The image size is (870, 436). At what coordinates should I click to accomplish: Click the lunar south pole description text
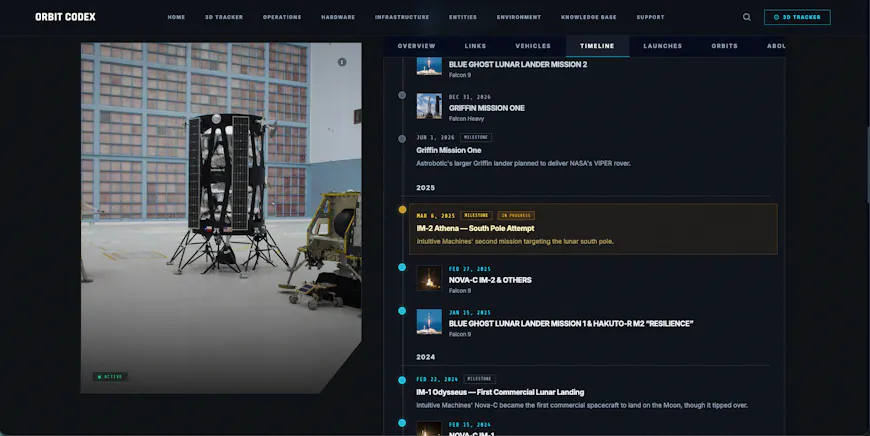coord(515,242)
